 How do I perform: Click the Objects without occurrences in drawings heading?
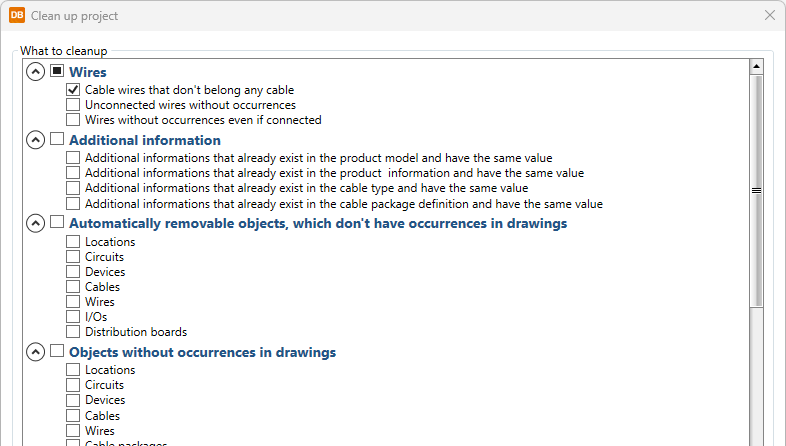(203, 352)
